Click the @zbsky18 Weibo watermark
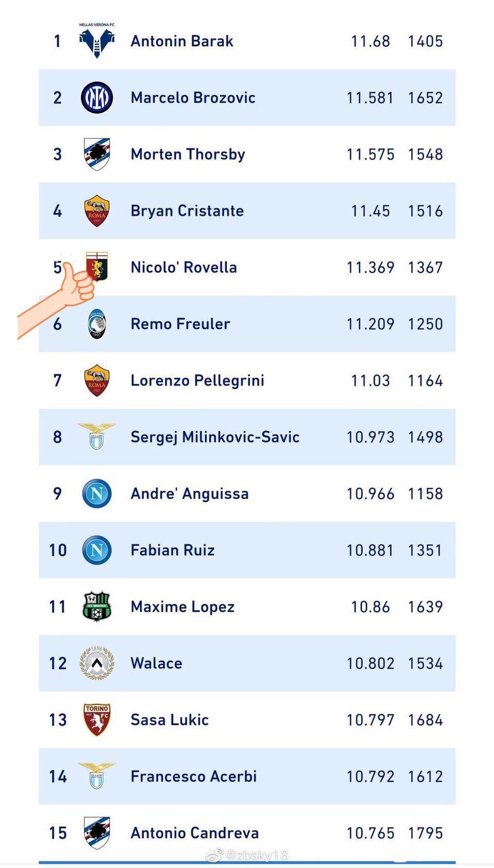 pos(247,855)
